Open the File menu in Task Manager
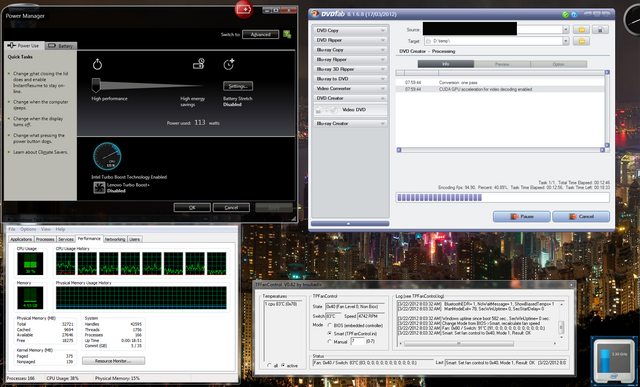The height and width of the screenshot is (387, 640). [12, 229]
